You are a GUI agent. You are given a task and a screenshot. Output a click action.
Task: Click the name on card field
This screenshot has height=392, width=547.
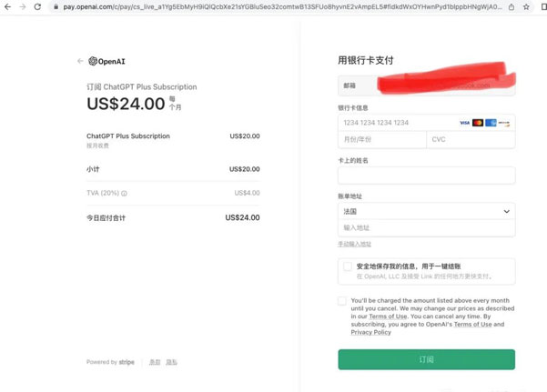(426, 176)
